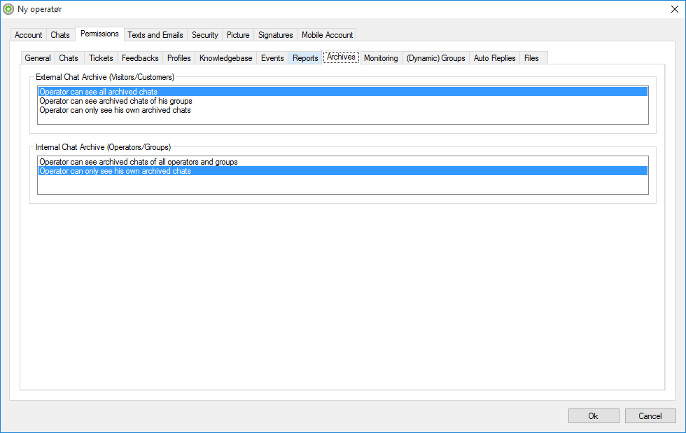Confirm with the Ok button
Image resolution: width=686 pixels, height=433 pixels.
594,416
